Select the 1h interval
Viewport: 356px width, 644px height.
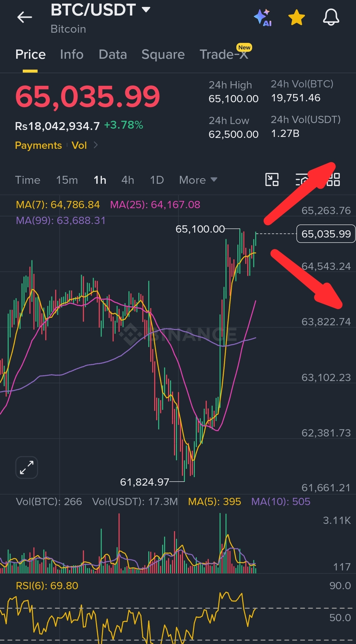100,180
